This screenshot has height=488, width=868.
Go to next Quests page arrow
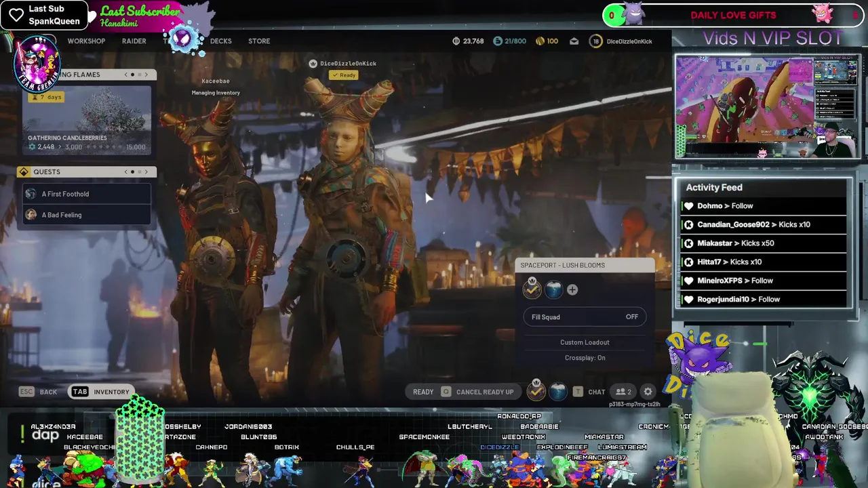click(146, 172)
